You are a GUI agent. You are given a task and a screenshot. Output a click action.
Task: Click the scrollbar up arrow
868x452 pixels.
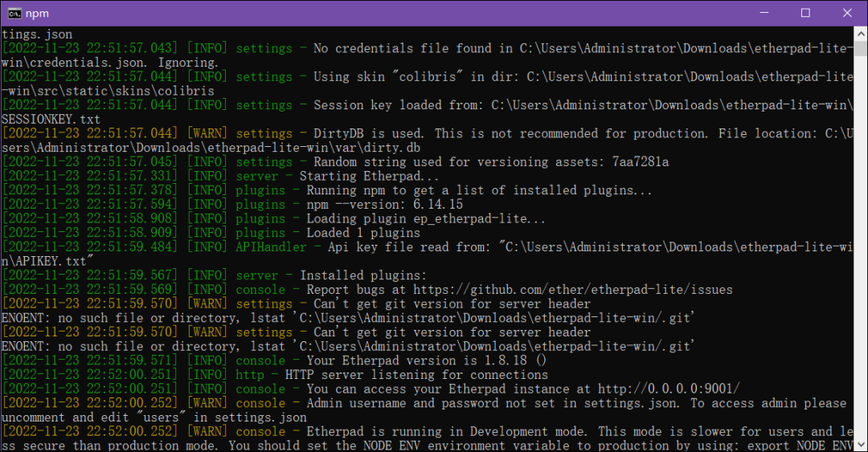tap(861, 34)
